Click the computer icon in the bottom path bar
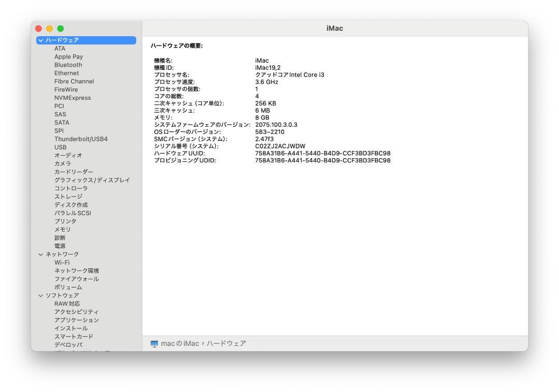 coord(154,343)
